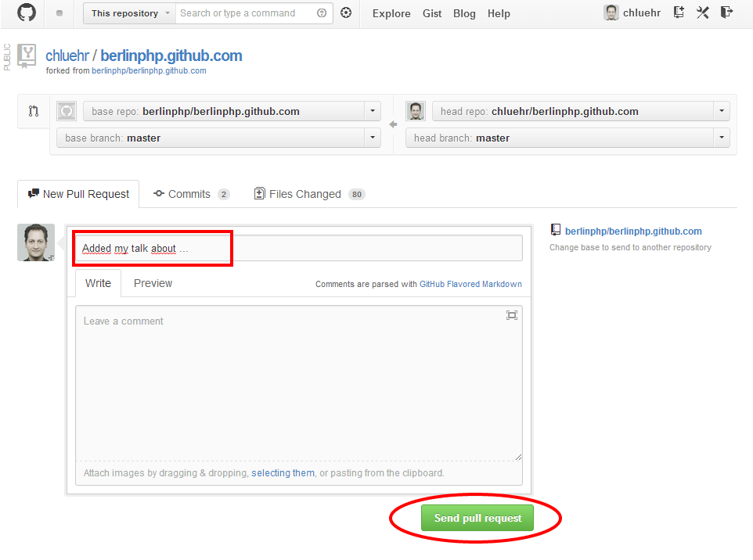The width and height of the screenshot is (753, 560).
Task: Click the Files Changed diff icon
Action: coord(259,193)
